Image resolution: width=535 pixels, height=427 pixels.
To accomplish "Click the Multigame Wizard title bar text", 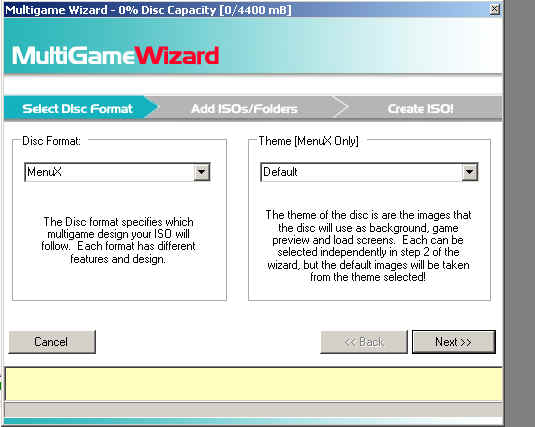I will coord(148,10).
